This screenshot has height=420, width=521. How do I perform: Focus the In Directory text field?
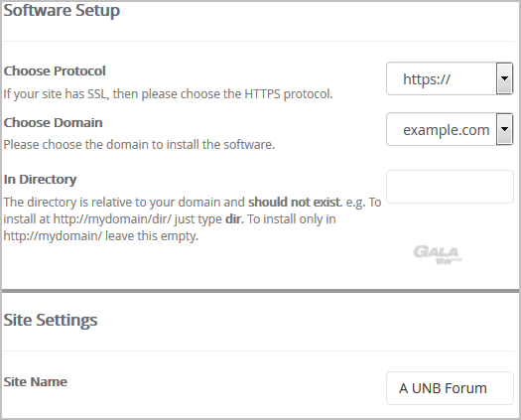click(x=450, y=187)
